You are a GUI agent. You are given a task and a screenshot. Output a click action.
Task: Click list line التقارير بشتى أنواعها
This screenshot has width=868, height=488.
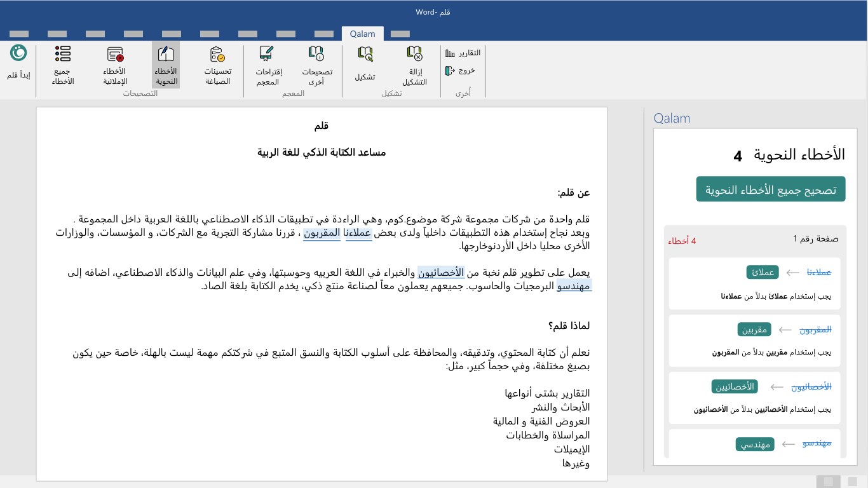(547, 393)
